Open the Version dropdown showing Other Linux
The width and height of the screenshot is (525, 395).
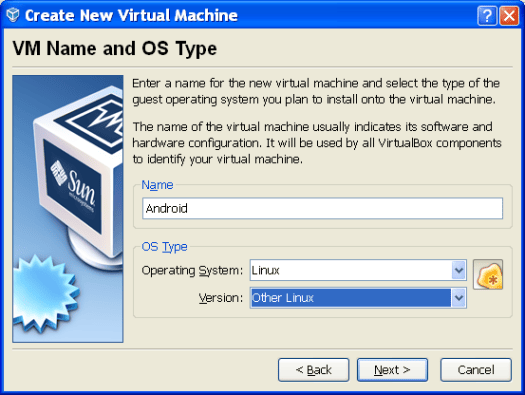(x=358, y=298)
